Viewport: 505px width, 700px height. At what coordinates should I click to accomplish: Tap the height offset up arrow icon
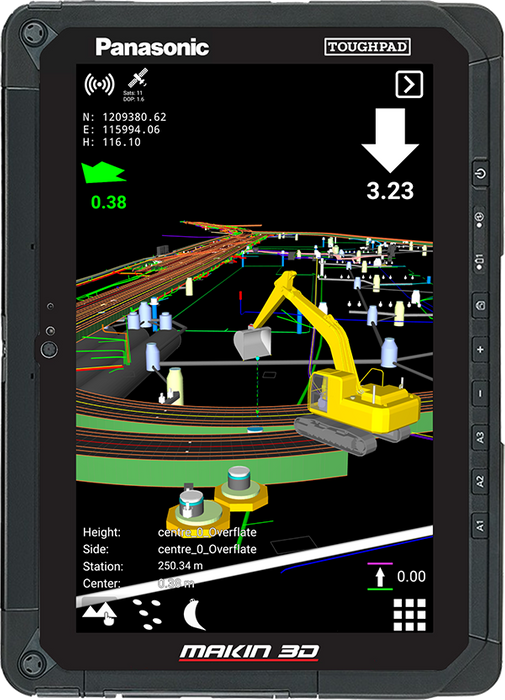pyautogui.click(x=380, y=576)
